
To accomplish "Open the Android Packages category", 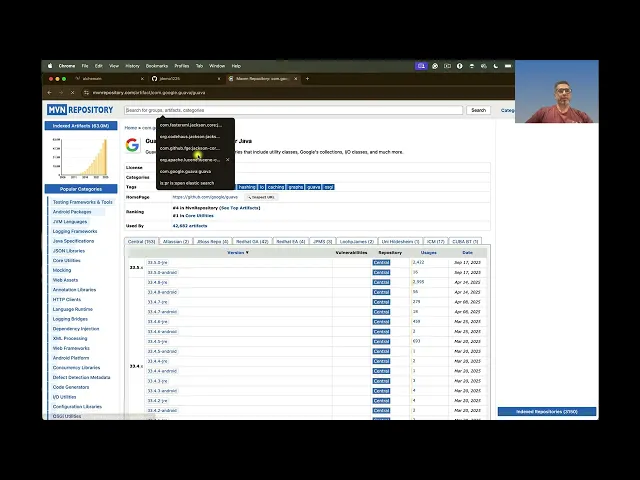I will pos(72,212).
